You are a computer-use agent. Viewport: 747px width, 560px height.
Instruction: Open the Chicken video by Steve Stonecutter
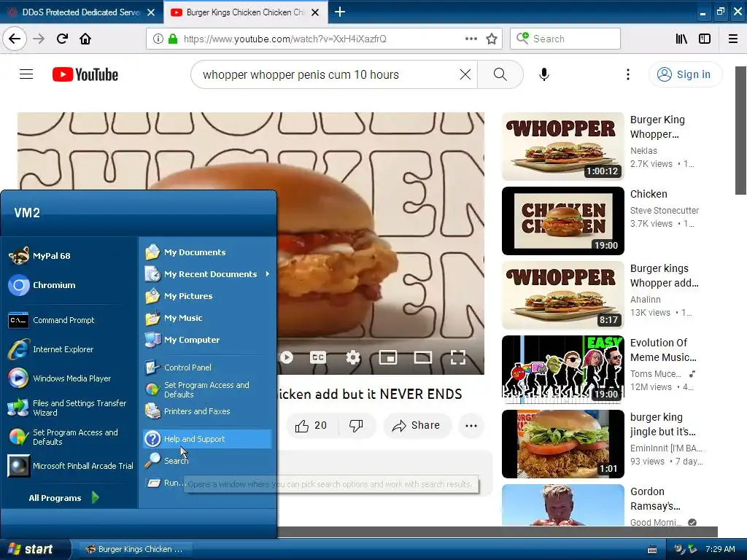point(562,221)
